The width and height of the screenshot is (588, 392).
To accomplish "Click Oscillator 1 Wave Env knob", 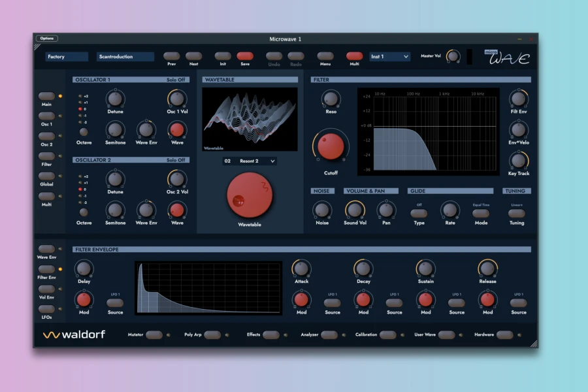I will pos(146,130).
